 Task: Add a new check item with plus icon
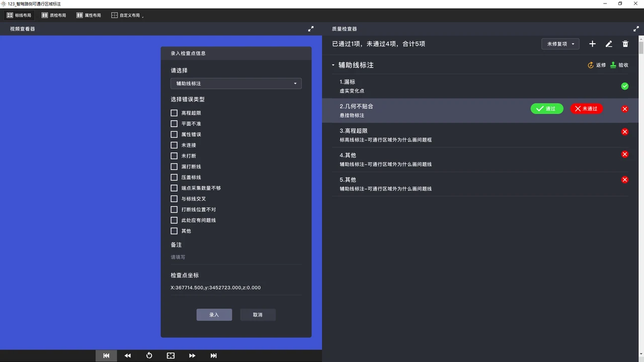(592, 44)
